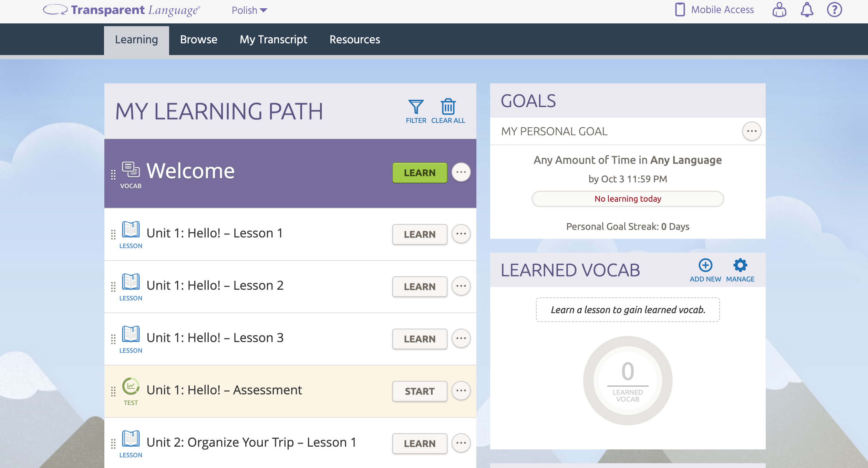Viewport: 868px width, 468px height.
Task: Click the user profile icon
Action: 779,10
